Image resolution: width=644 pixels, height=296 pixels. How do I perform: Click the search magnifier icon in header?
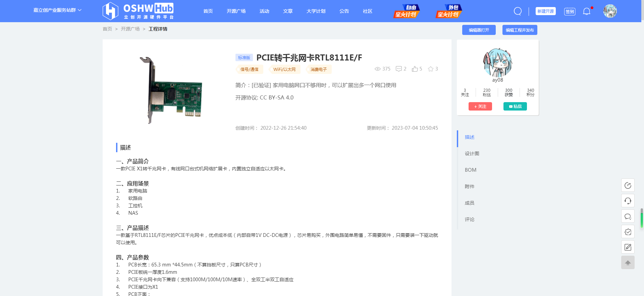coord(518,11)
